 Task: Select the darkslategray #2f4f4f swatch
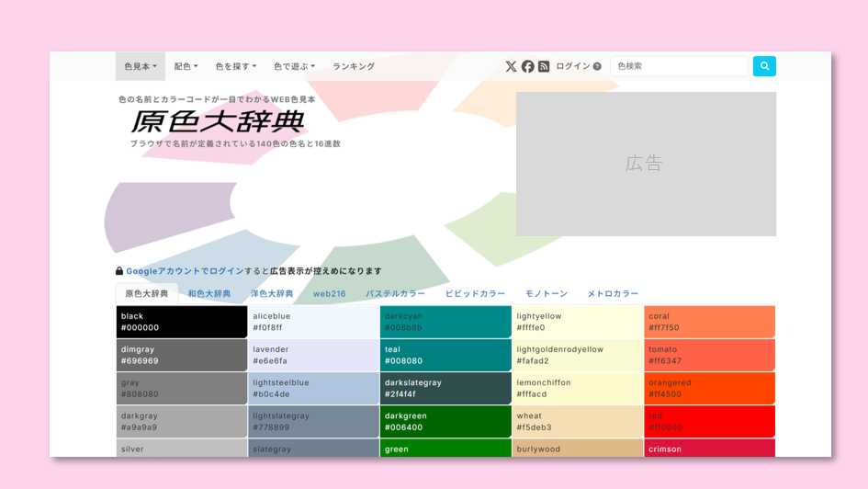click(445, 388)
